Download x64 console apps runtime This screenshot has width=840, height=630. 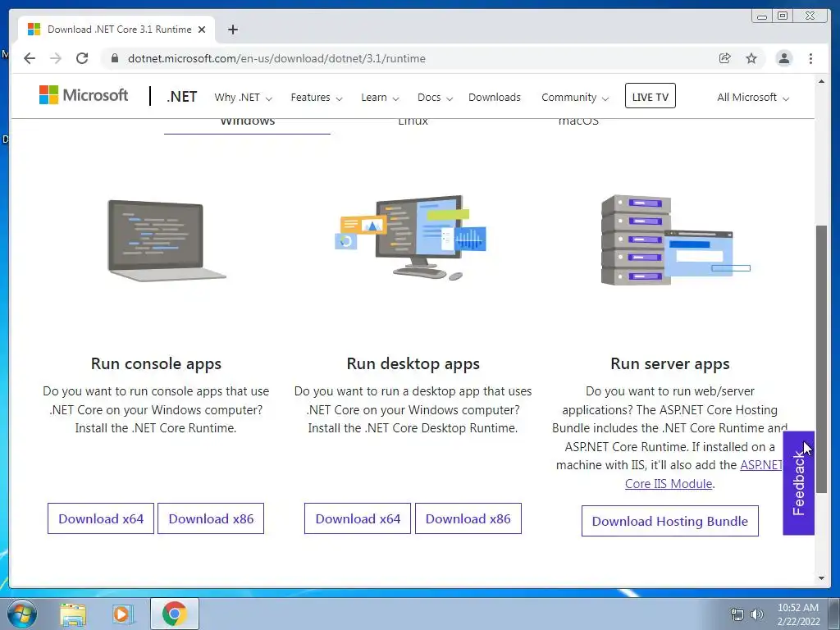(101, 518)
